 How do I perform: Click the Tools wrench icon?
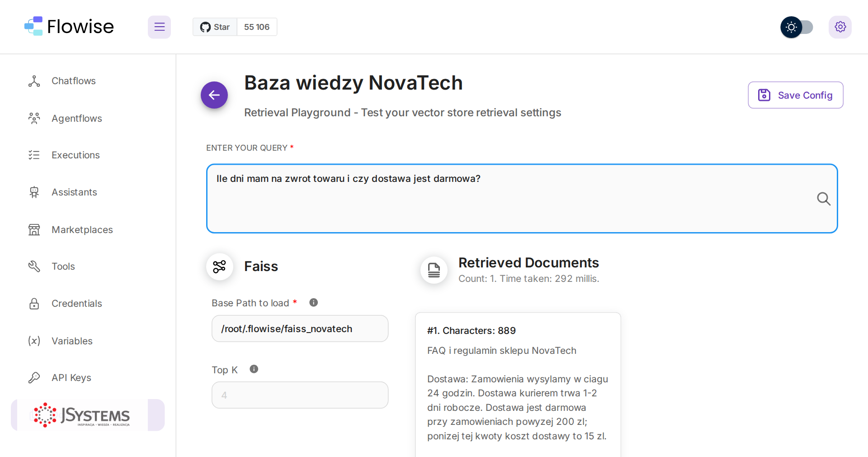[x=34, y=267]
